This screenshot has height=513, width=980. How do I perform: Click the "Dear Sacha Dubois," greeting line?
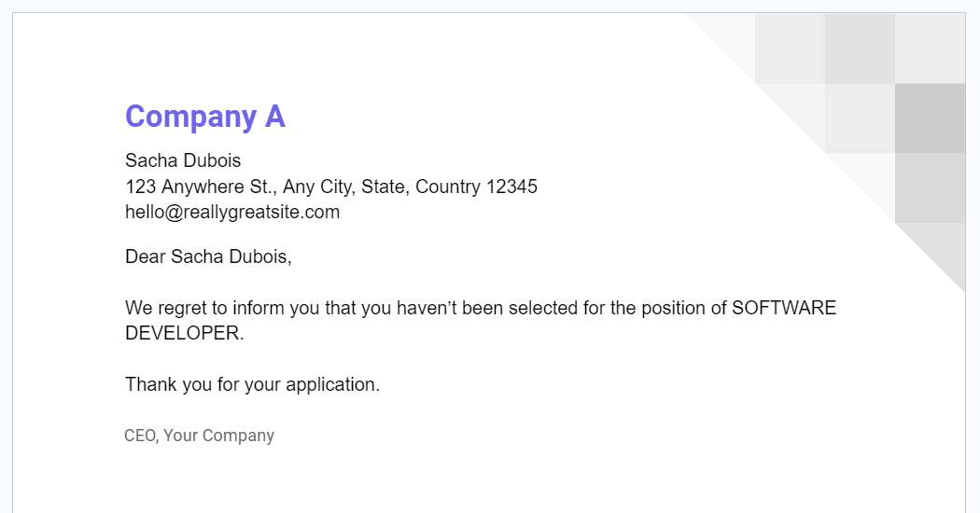pos(208,256)
